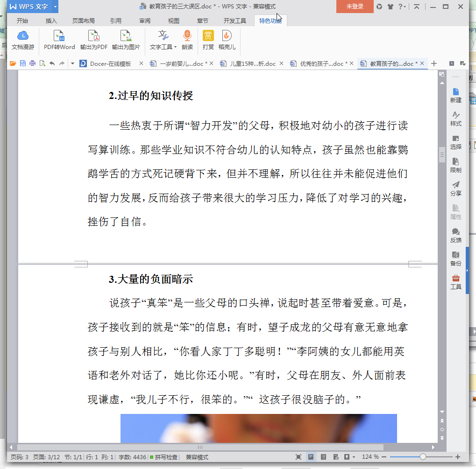Click the 未登录 login button
The image size is (476, 469).
coord(355,7)
